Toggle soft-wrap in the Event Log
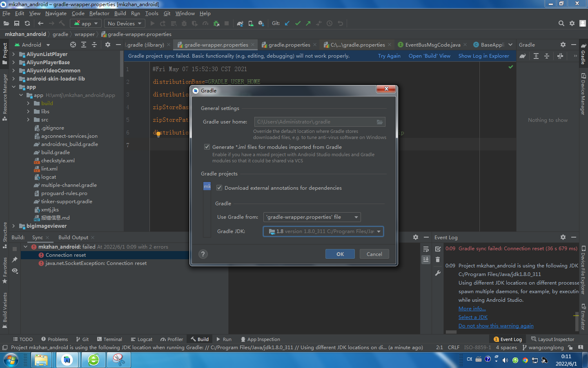Viewport: 588px width, 368px height. [x=426, y=249]
